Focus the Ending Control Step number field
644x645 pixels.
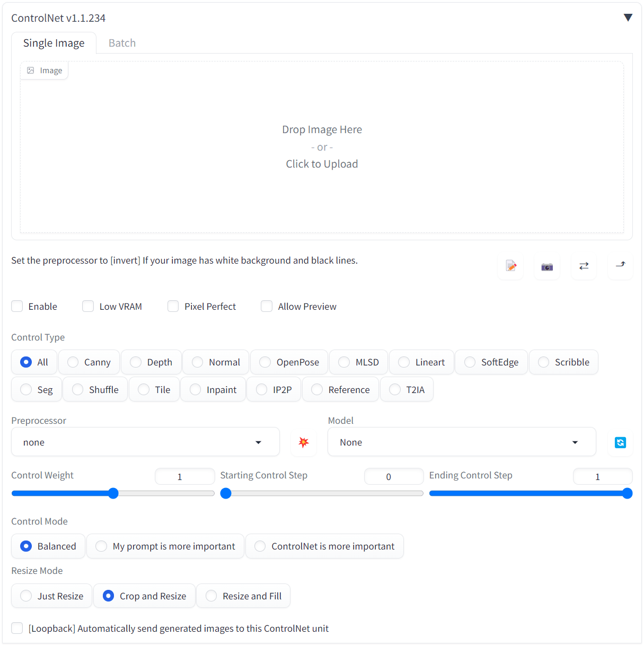point(603,476)
